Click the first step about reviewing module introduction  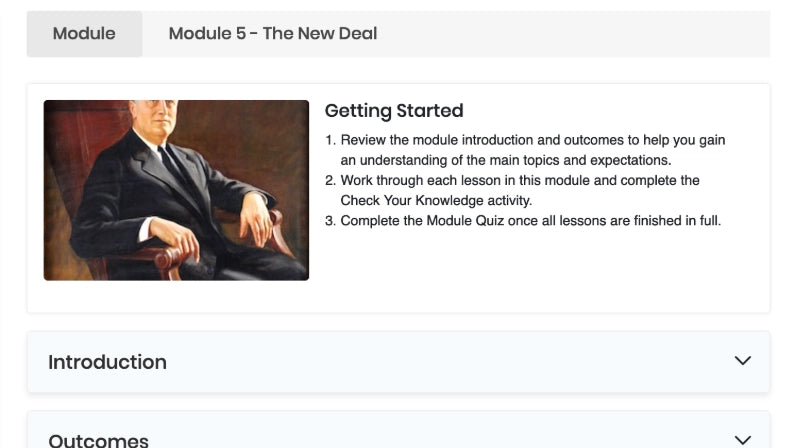(x=532, y=141)
